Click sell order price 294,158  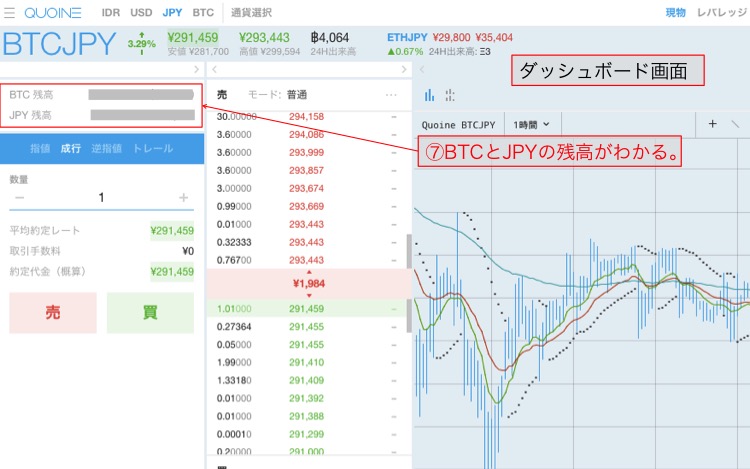click(x=306, y=117)
